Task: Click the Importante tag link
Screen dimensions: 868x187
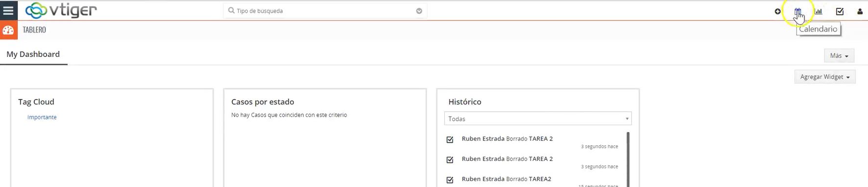Action: click(x=42, y=117)
